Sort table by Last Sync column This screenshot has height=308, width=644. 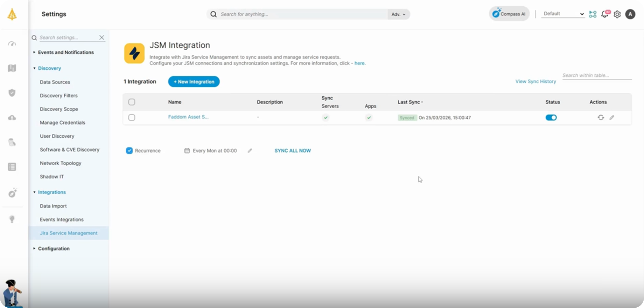pyautogui.click(x=410, y=102)
